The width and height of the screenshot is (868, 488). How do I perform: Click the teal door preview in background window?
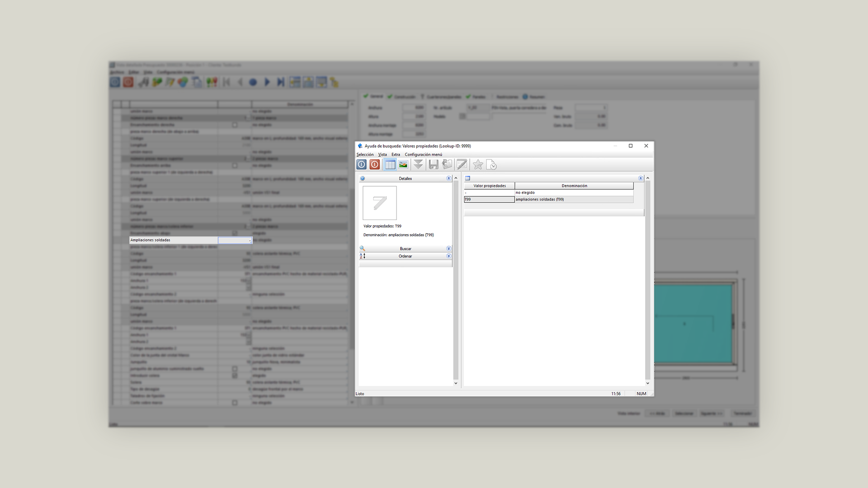(693, 324)
